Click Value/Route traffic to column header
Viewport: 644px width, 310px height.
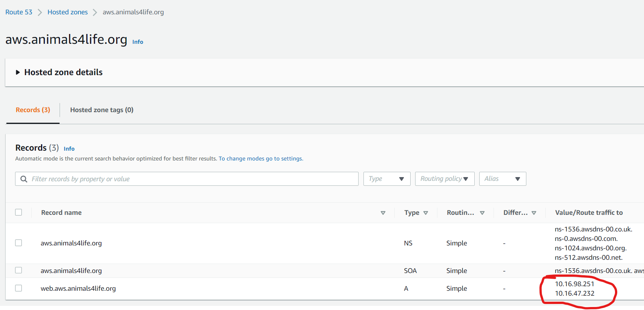point(589,213)
